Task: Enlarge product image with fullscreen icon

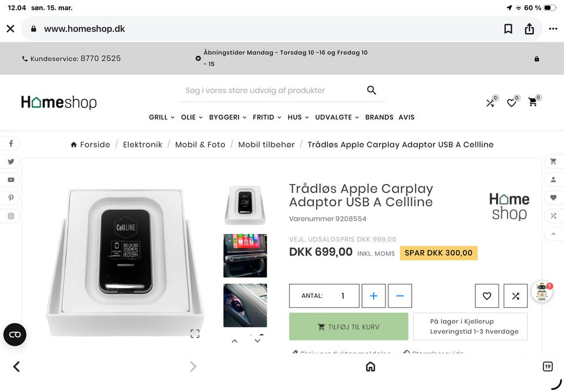Action: click(x=195, y=333)
